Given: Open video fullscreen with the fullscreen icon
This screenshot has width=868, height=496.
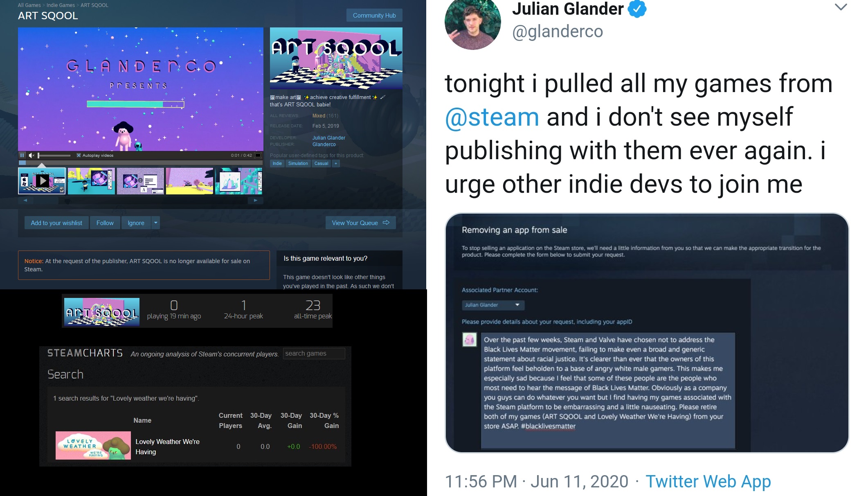Looking at the screenshot, I should tap(258, 156).
